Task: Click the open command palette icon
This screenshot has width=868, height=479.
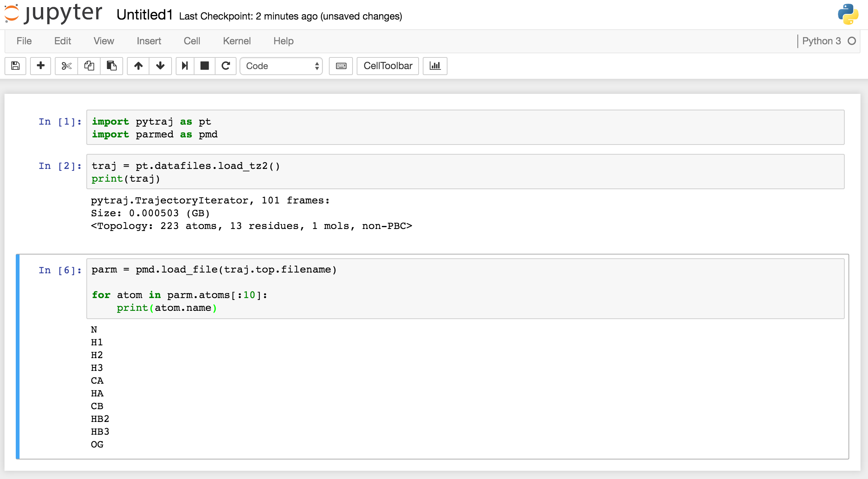Action: pos(341,65)
